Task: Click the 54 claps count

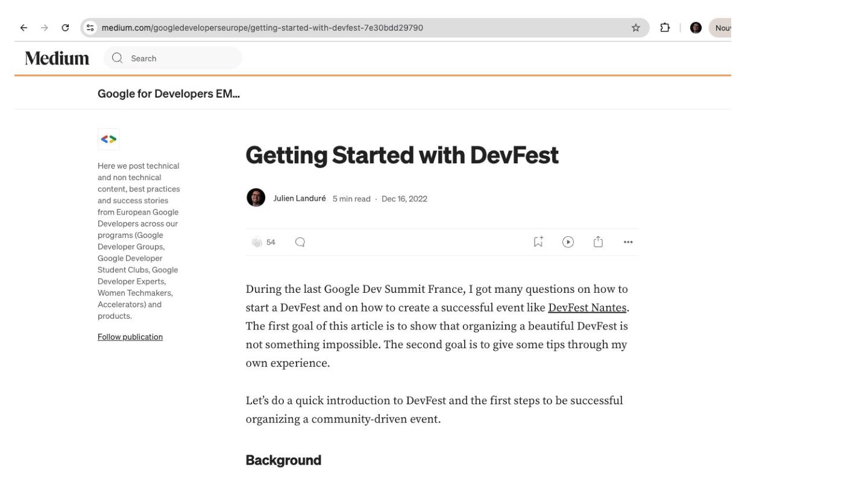Action: (271, 242)
